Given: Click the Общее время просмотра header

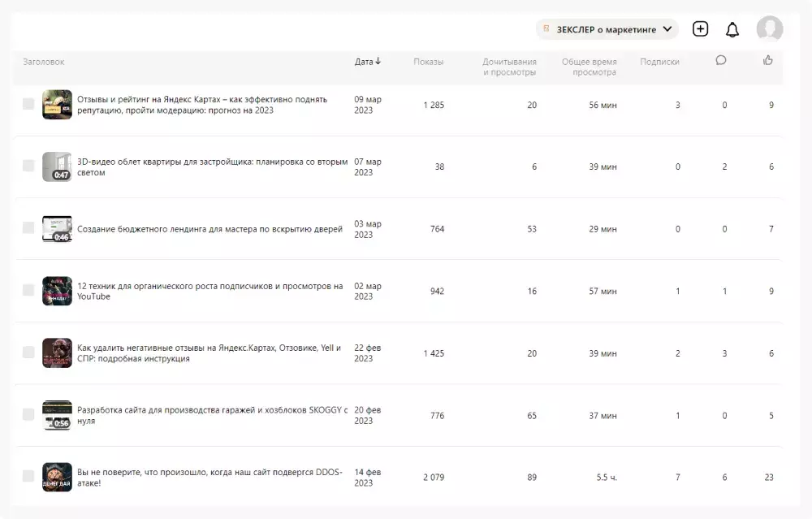Looking at the screenshot, I should [x=589, y=67].
